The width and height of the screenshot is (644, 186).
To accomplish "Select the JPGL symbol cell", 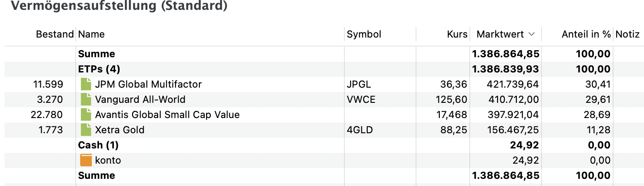I will point(358,84).
